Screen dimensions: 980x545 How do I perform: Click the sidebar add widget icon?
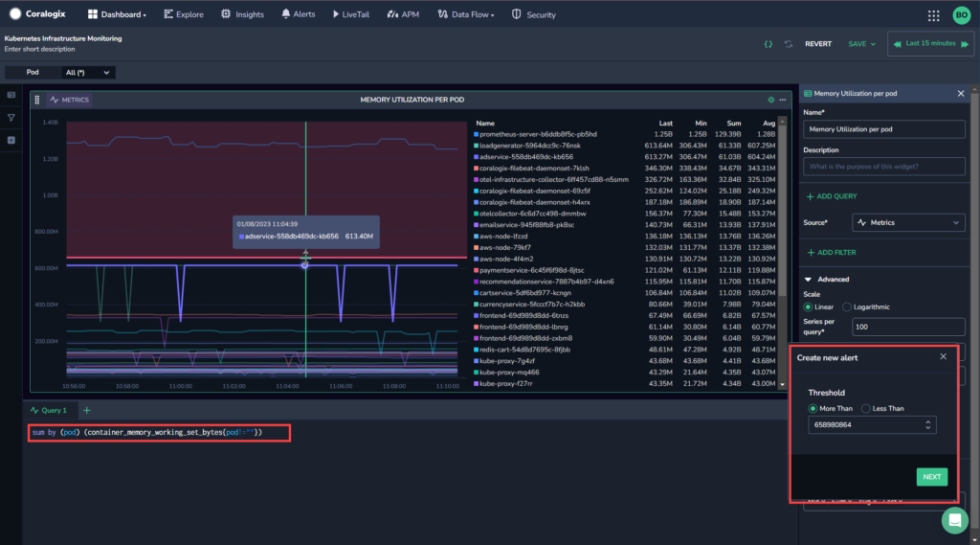11,140
